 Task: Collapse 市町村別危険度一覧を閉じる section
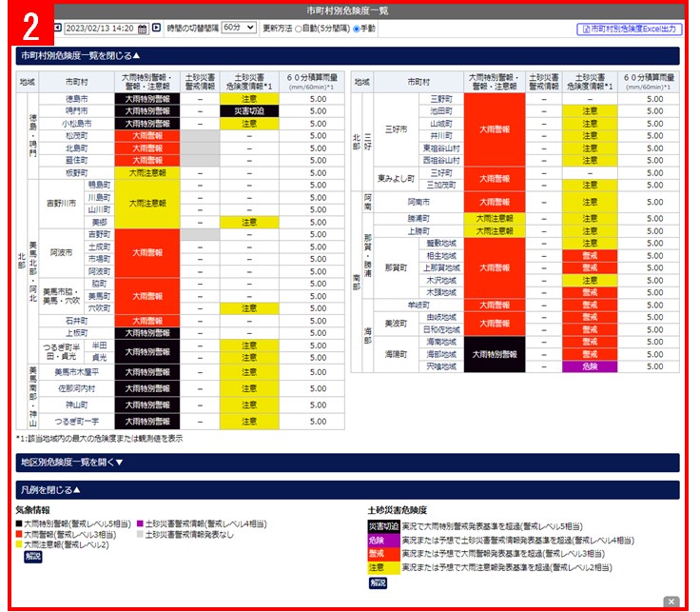(347, 56)
